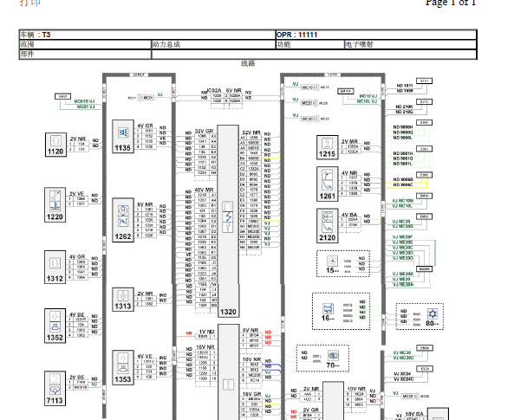
Task: Select the 2V MR connector label of 1215
Action: [349, 141]
